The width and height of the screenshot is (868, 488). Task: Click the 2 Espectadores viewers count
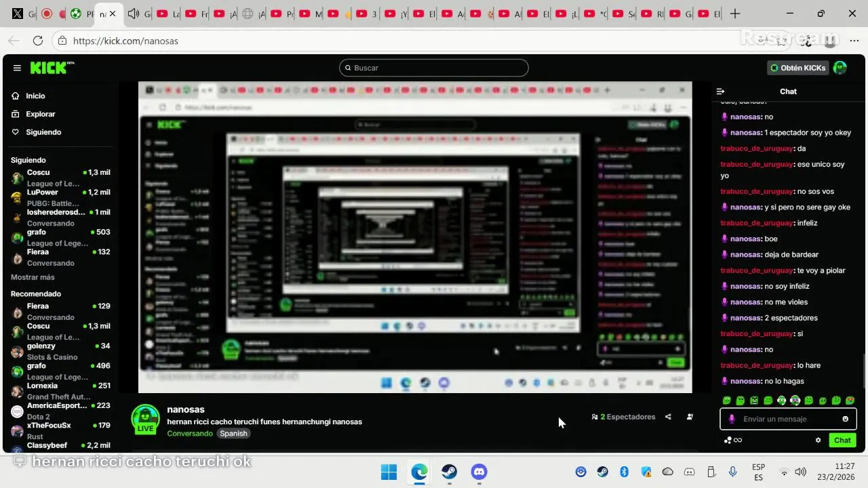[x=623, y=417]
